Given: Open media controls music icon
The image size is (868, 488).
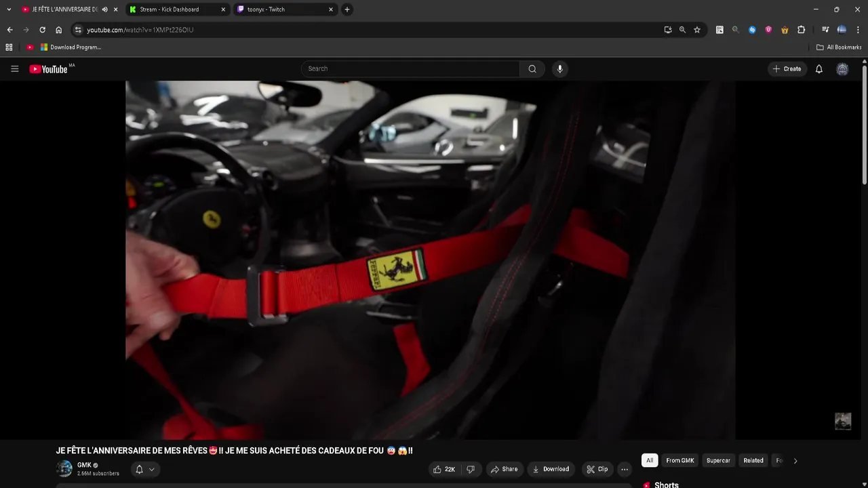Looking at the screenshot, I should (825, 30).
